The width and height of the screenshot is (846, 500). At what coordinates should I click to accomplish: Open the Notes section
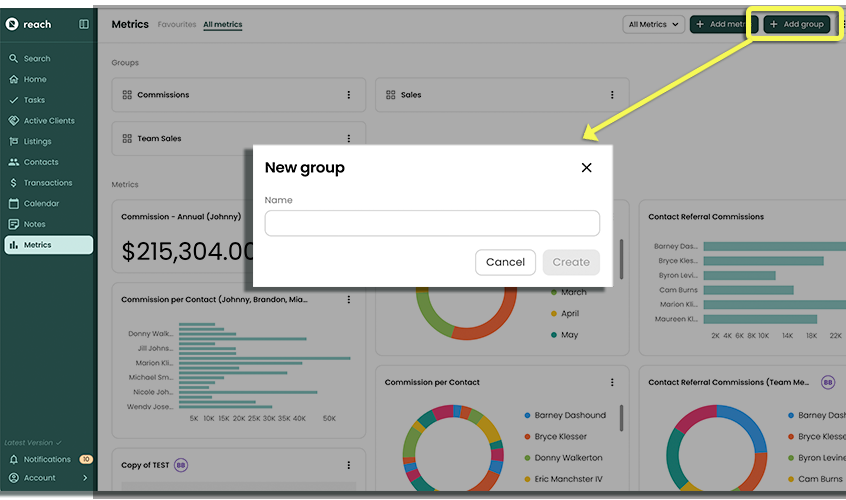pos(34,225)
